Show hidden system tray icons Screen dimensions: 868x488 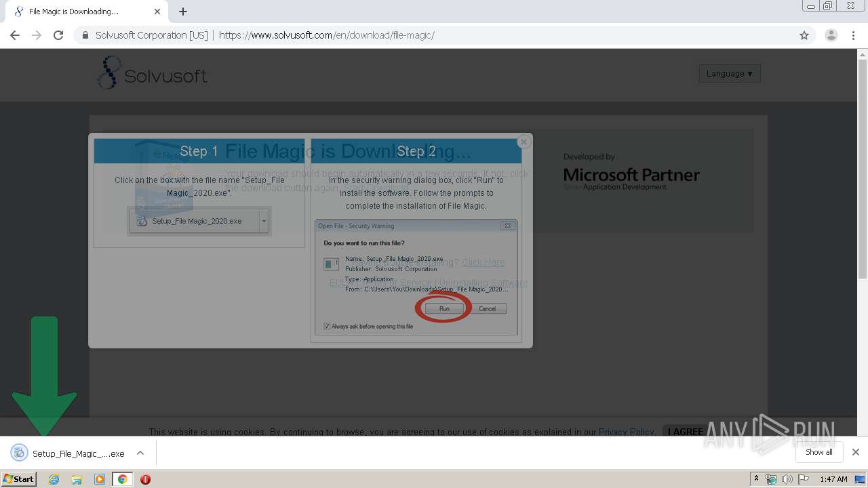coord(756,479)
